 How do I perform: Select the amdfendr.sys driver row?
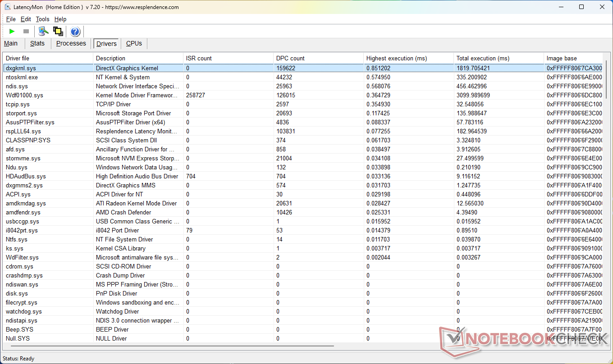[302, 212]
